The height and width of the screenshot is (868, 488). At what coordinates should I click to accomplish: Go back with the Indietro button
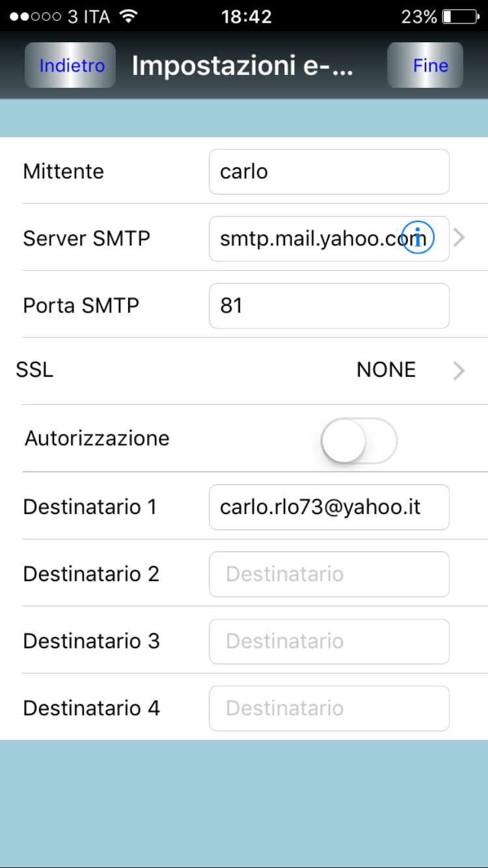coord(71,66)
